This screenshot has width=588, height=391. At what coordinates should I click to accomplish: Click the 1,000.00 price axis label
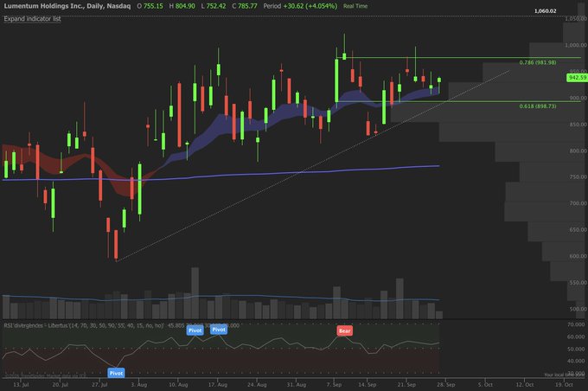[576, 45]
